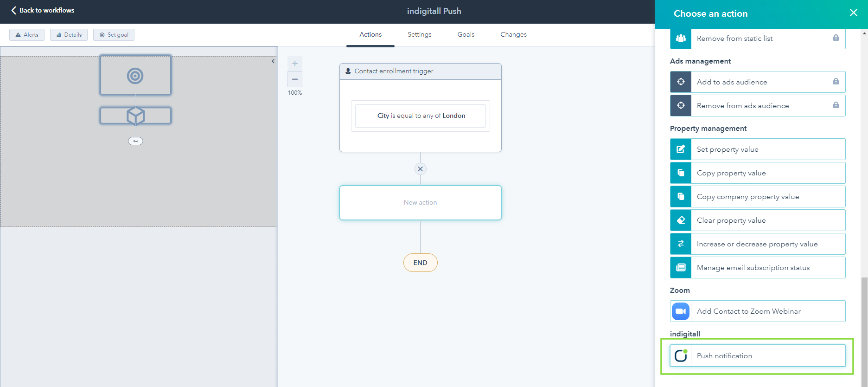Select Add Contact to Zoom Webinar
Viewport: 868px width, 387px height.
(x=758, y=311)
